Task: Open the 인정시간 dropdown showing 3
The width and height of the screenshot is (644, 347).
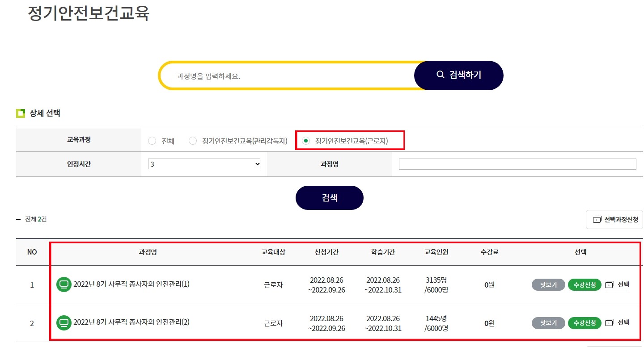Action: pos(204,164)
